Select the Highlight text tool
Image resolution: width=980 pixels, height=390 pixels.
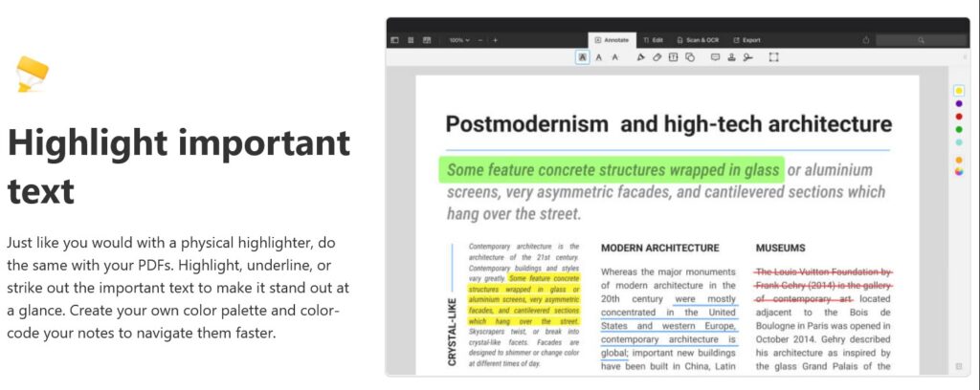(x=583, y=57)
